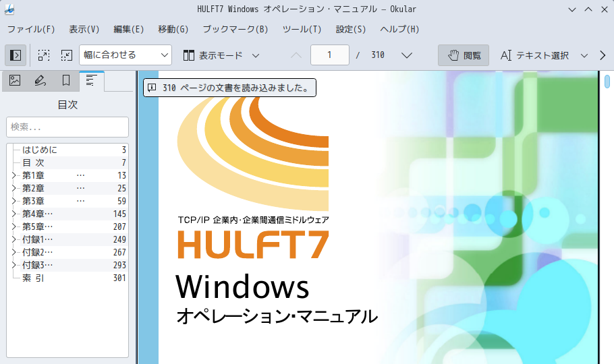The image size is (614, 364).
Task: Open the 編集(E) menu
Action: point(128,30)
